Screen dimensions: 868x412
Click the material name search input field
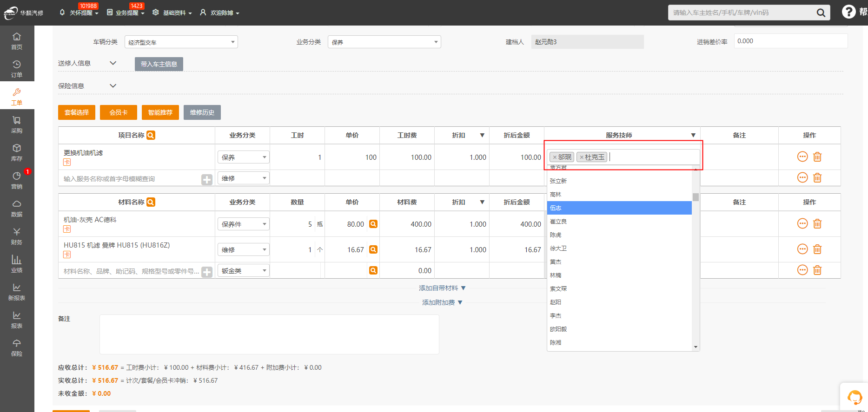[131, 271]
